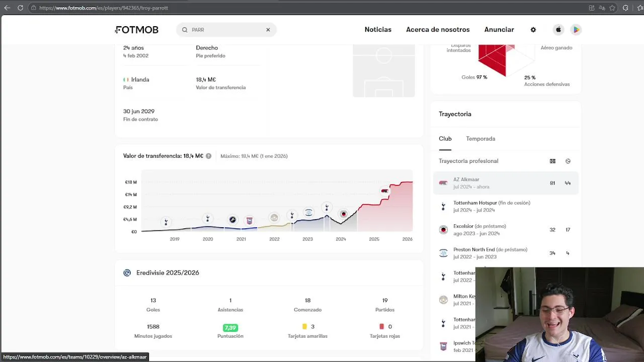Image resolution: width=644 pixels, height=362 pixels.
Task: Click the goals ball column icon
Action: tap(568, 161)
